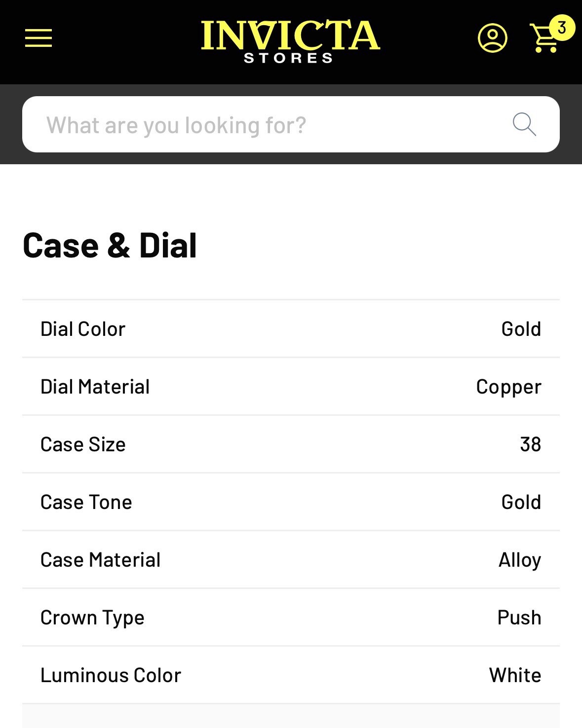Click the Copper dial material value

(508, 387)
